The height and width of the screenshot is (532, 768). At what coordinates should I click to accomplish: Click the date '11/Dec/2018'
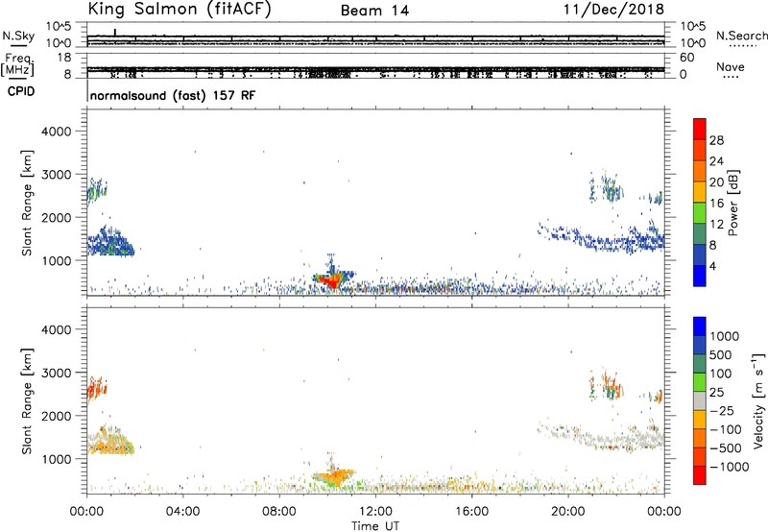[x=613, y=10]
